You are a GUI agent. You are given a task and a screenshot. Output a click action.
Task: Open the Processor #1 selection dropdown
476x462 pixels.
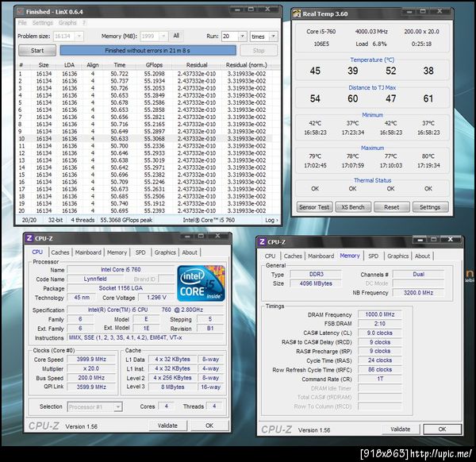(x=118, y=406)
